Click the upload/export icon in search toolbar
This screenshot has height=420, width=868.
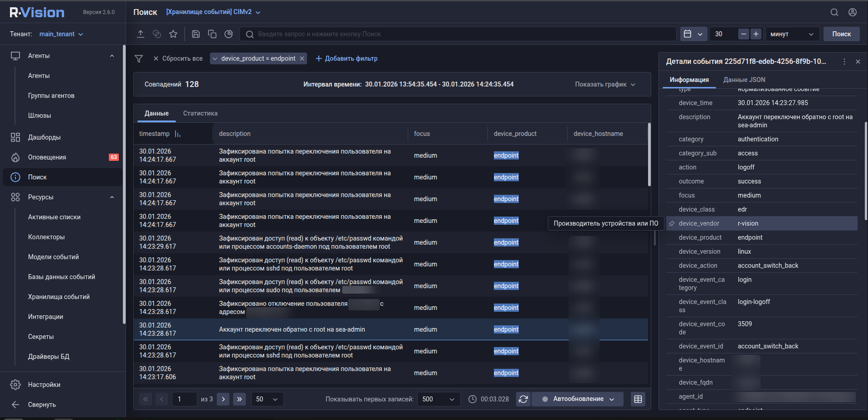(x=141, y=34)
